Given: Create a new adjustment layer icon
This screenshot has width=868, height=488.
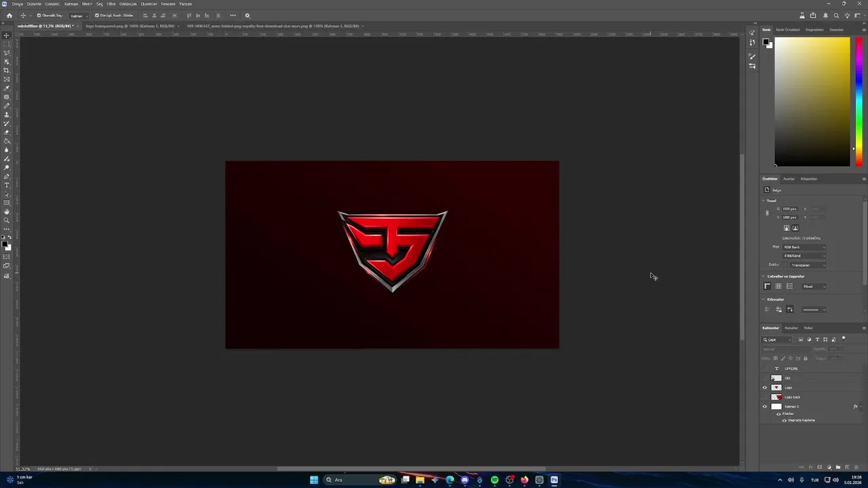Looking at the screenshot, I should coord(829,467).
